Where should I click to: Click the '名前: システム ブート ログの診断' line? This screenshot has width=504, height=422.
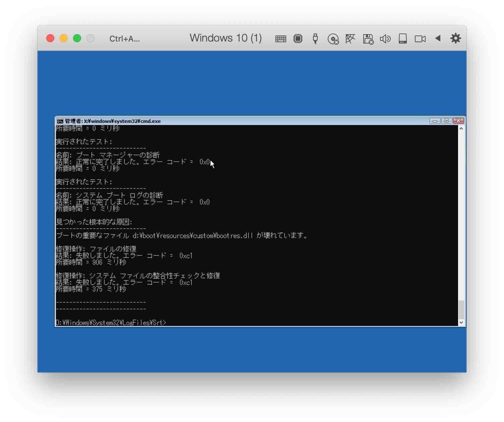109,195
